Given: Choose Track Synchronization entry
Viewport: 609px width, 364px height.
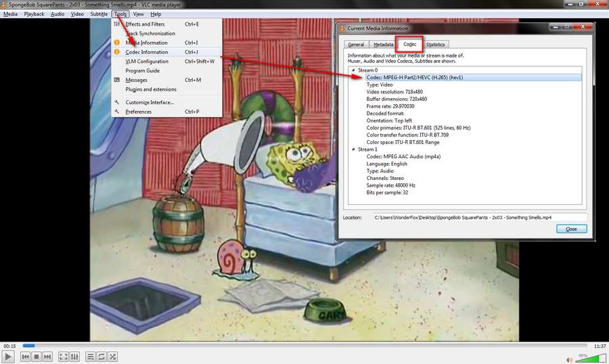Looking at the screenshot, I should tap(166, 33).
